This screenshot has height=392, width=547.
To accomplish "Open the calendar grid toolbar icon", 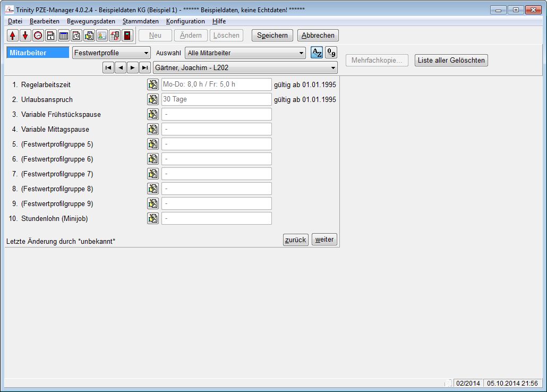I will pos(64,36).
